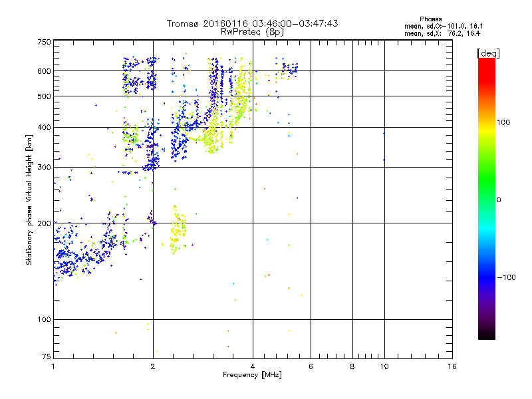Image resolution: width=532 pixels, height=399 pixels.
Task: Click the y-axis tick label '200'
Action: pos(44,223)
